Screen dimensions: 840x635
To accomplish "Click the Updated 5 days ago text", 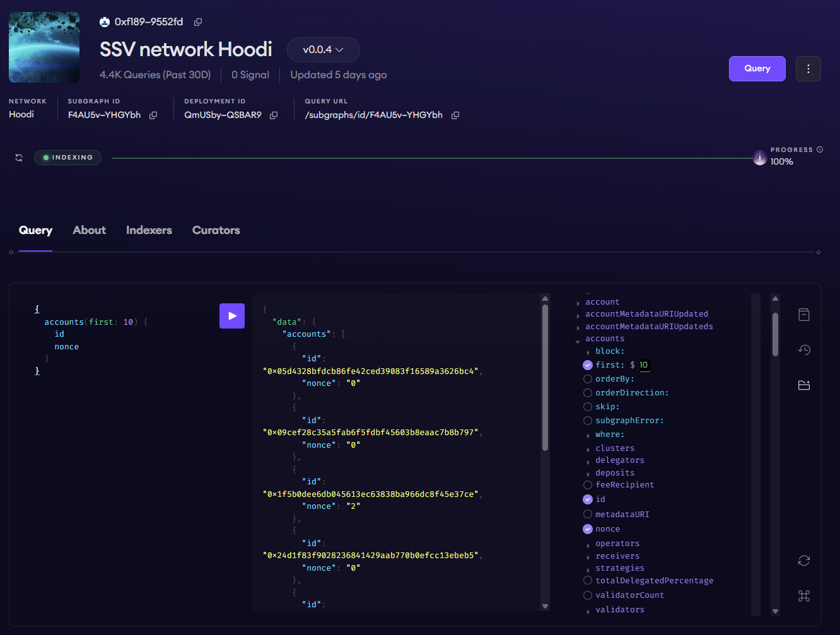I will pos(339,75).
